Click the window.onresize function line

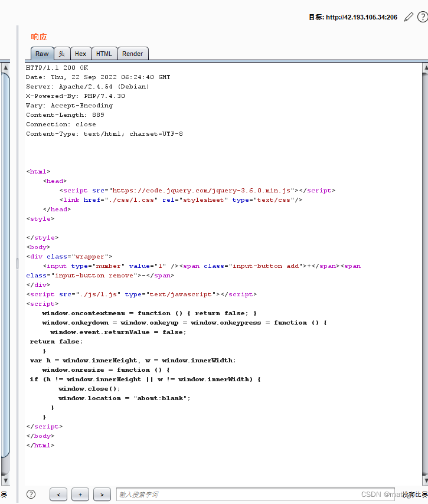(106, 370)
